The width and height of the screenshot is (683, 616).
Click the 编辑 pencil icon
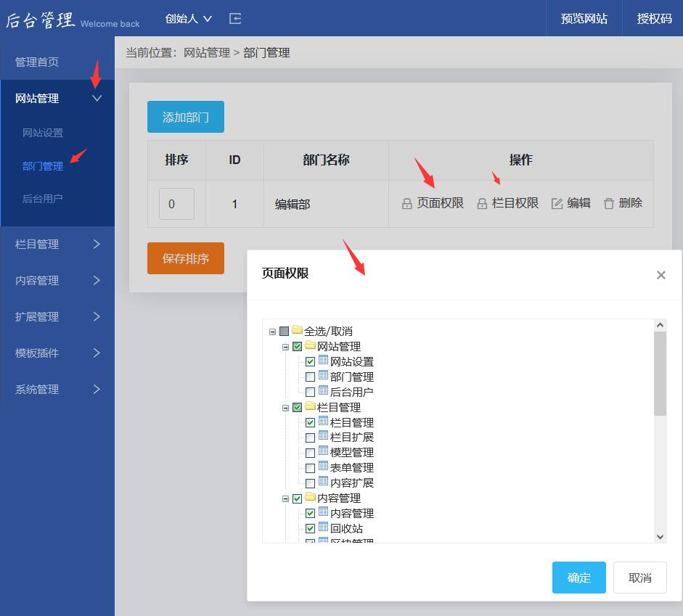[557, 204]
